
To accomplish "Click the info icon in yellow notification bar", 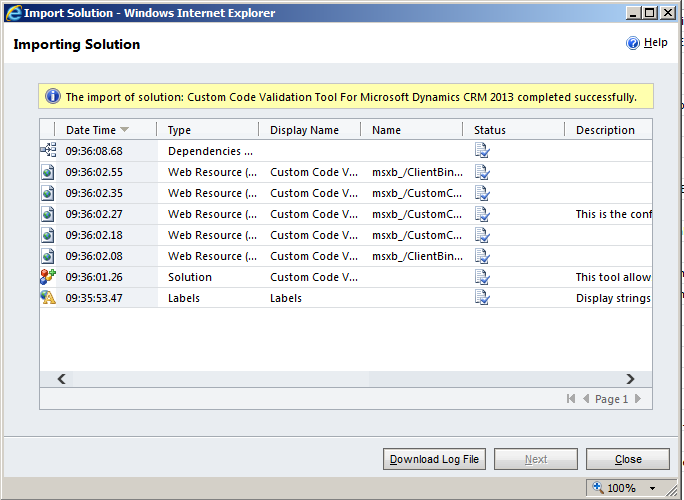I will click(x=53, y=96).
